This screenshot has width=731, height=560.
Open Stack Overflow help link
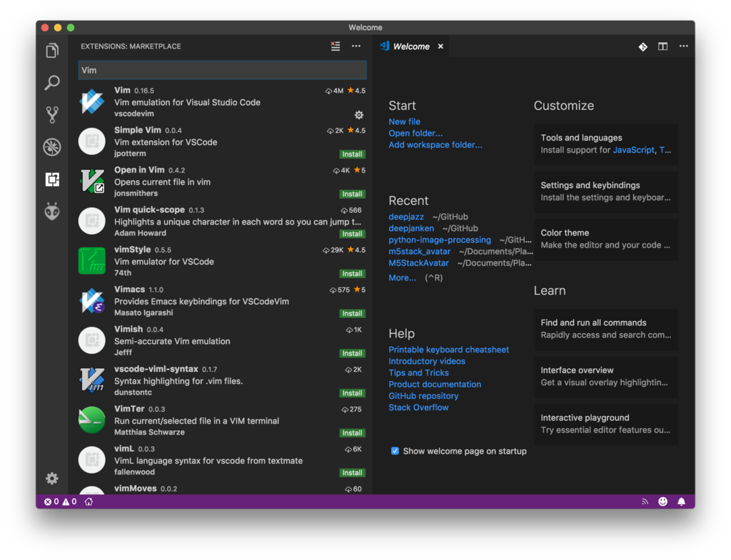[418, 407]
